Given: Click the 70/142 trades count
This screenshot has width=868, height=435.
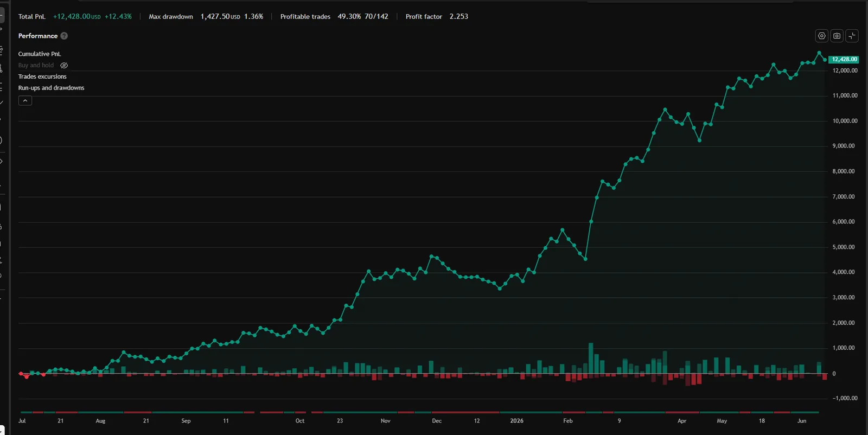Looking at the screenshot, I should click(376, 17).
